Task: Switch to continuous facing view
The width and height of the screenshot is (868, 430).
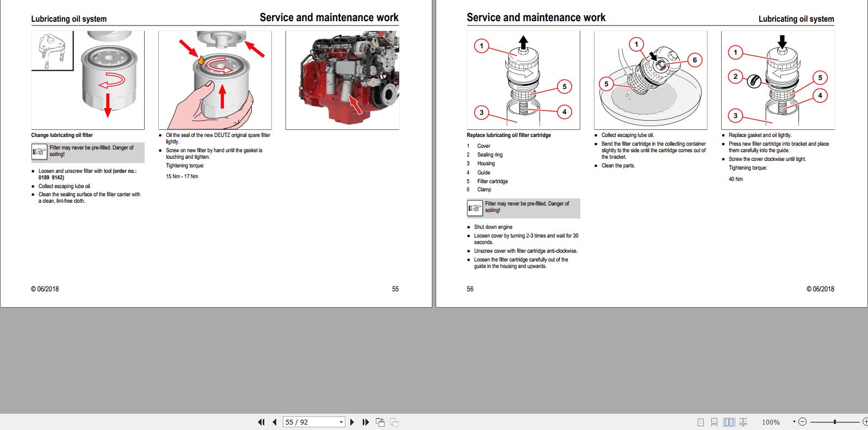Action: (743, 422)
